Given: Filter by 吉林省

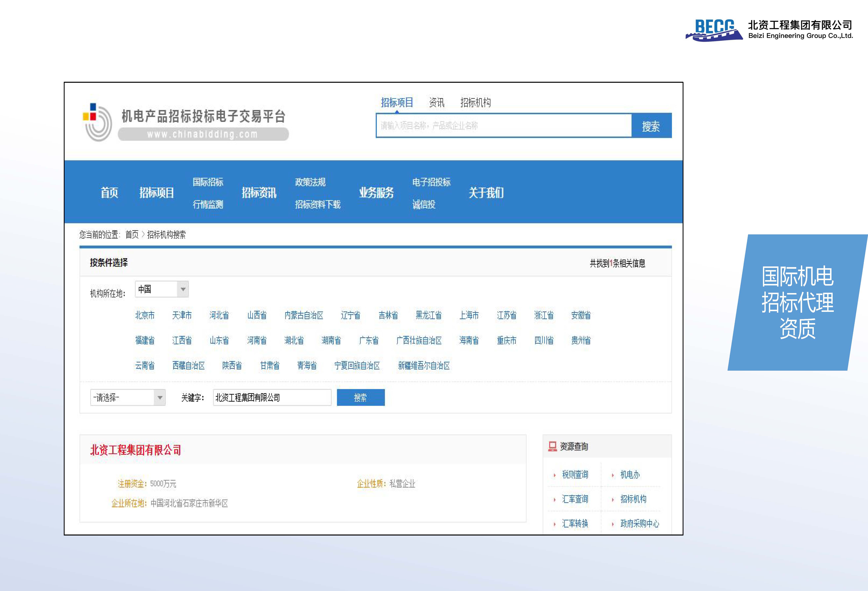Looking at the screenshot, I should tap(388, 315).
